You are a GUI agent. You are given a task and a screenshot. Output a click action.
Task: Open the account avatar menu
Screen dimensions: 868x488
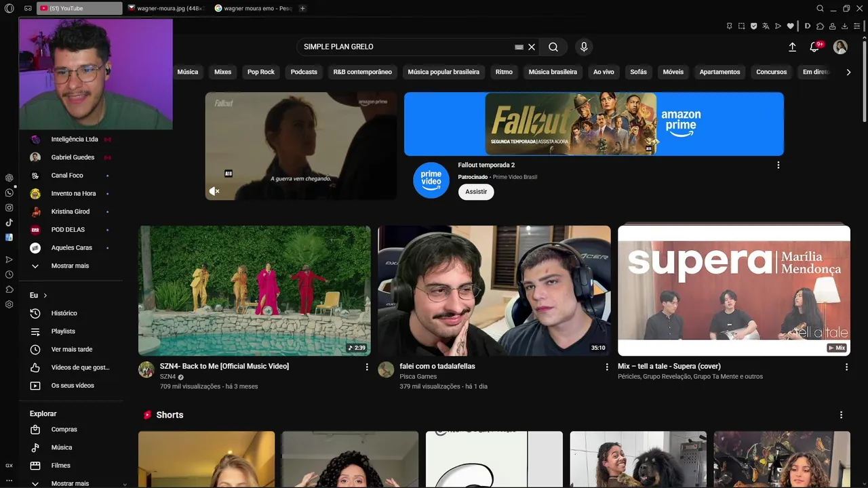tap(840, 47)
